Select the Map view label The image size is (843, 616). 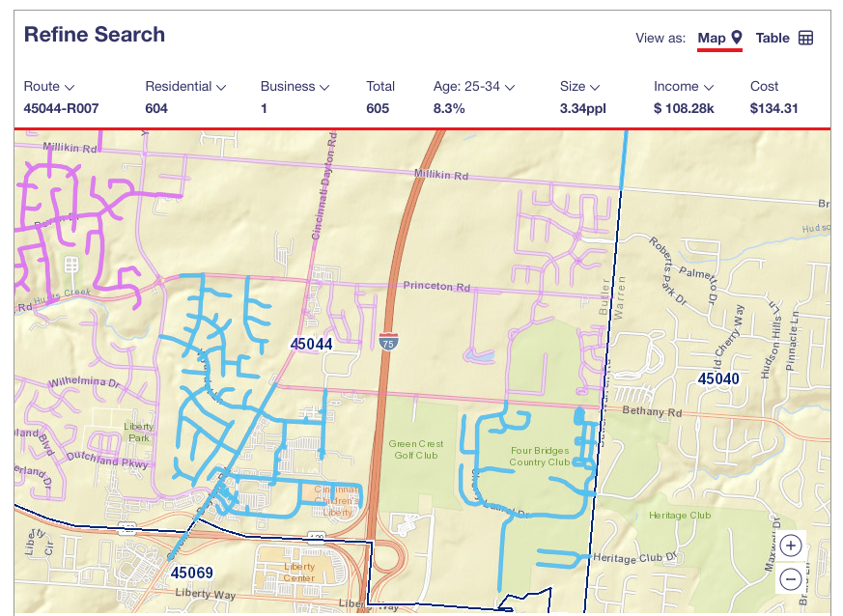coord(712,39)
